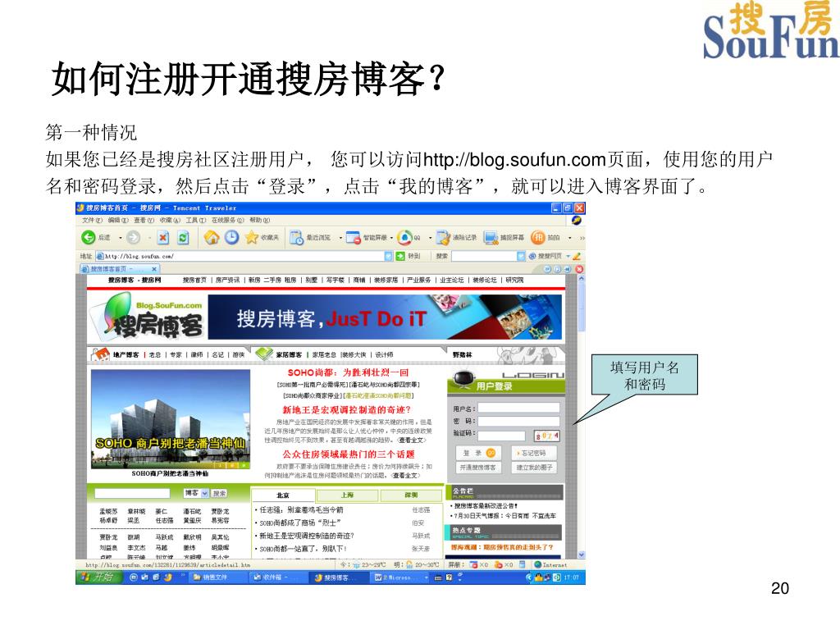Click the 开通搜房博客 button
This screenshot has width=840, height=630.
[x=477, y=468]
